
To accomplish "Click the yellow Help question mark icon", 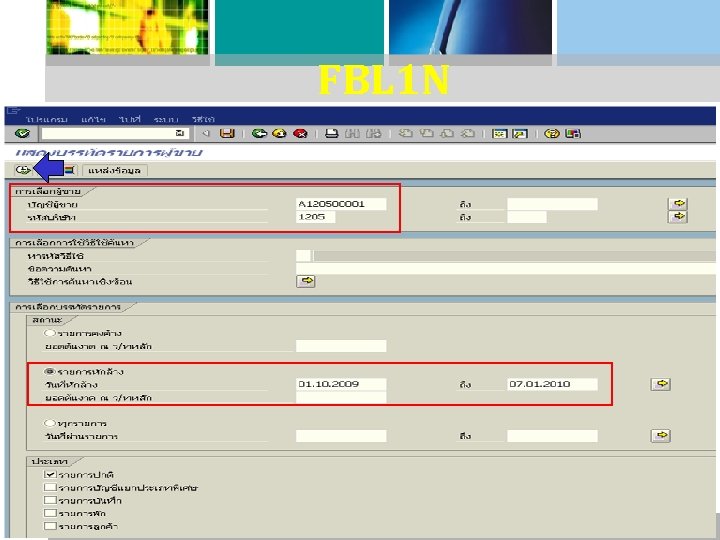I will (x=551, y=134).
